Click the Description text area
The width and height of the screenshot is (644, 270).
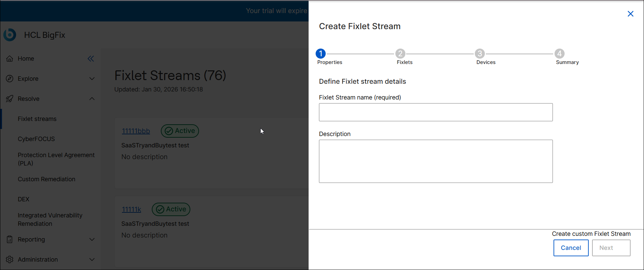[436, 161]
